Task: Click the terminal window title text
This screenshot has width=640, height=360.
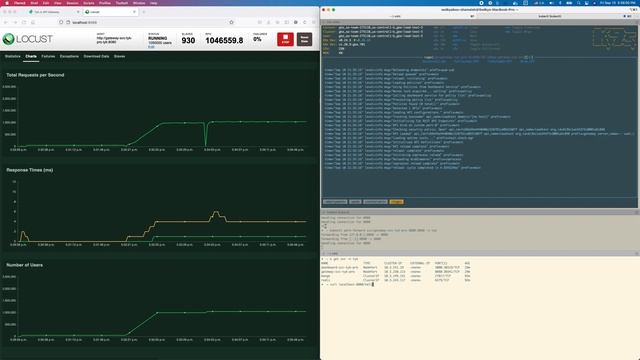Action: tap(480, 10)
